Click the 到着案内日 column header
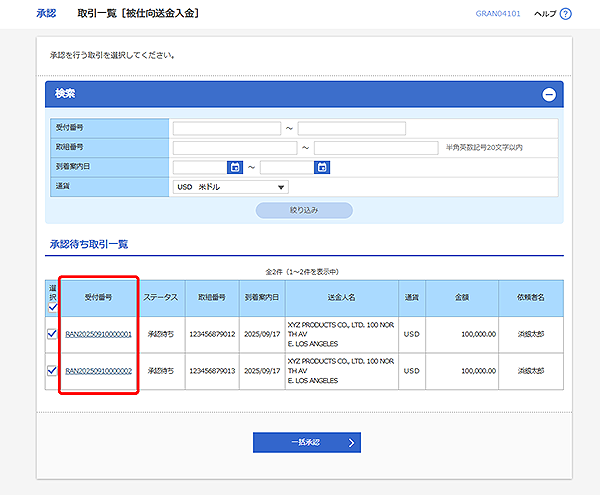 262,297
